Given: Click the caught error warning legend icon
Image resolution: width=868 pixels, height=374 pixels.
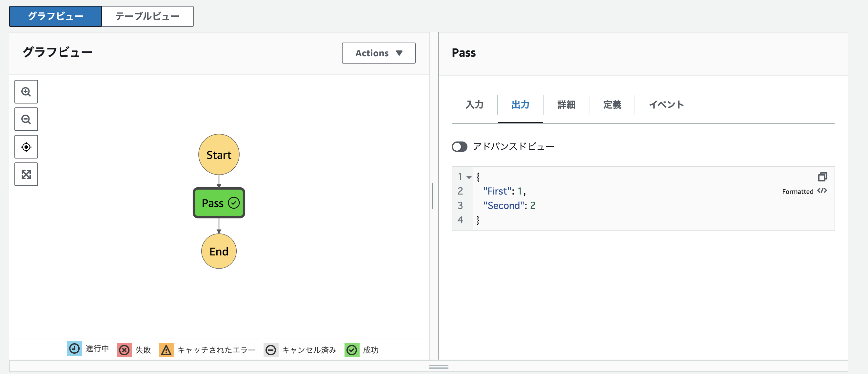Looking at the screenshot, I should point(166,350).
